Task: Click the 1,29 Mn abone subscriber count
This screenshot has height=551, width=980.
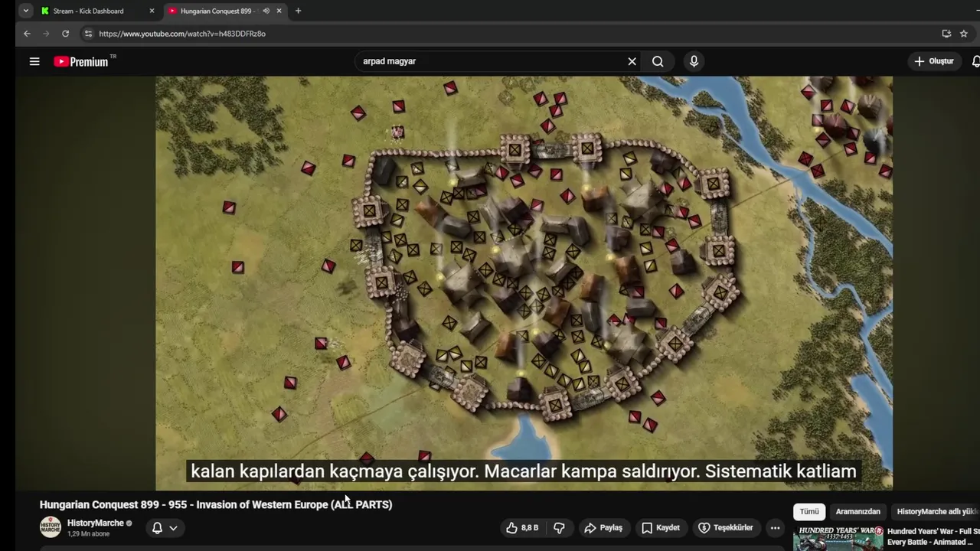Action: click(x=88, y=533)
